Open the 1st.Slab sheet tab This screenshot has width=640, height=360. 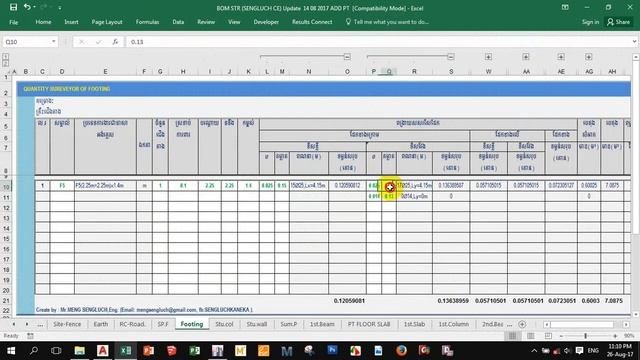(414, 324)
